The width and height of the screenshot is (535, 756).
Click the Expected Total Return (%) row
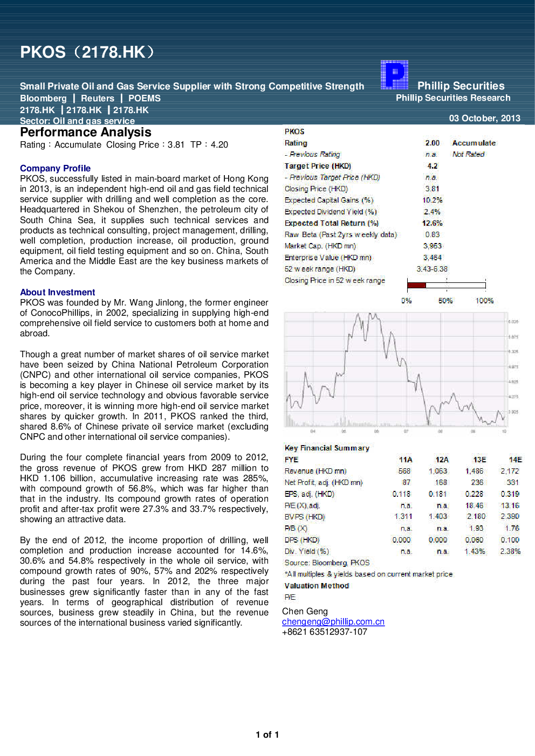[x=331, y=223]
